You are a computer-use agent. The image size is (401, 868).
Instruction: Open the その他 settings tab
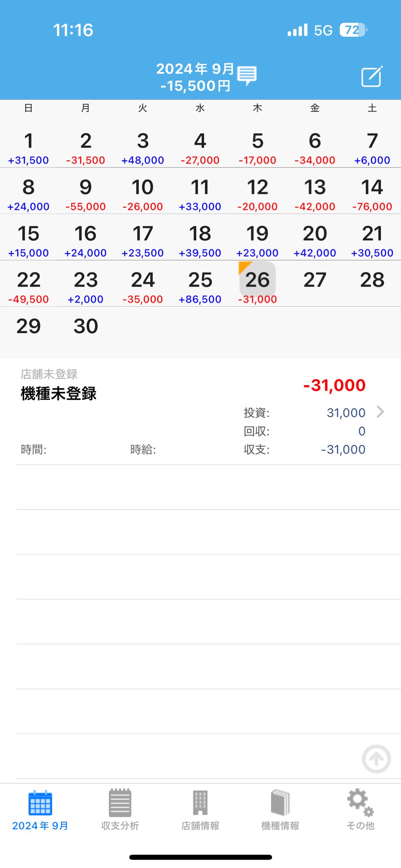pos(360,810)
